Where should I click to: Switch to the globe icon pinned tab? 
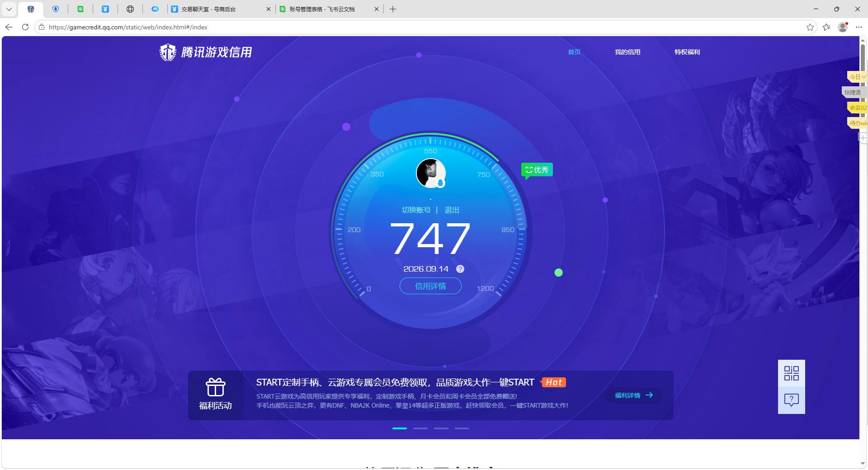(130, 9)
